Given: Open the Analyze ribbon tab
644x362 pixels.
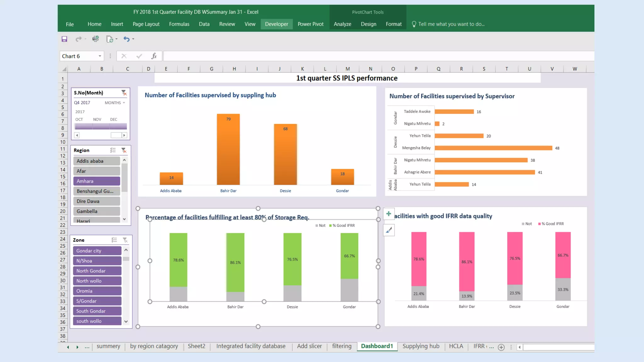Looking at the screenshot, I should 342,24.
